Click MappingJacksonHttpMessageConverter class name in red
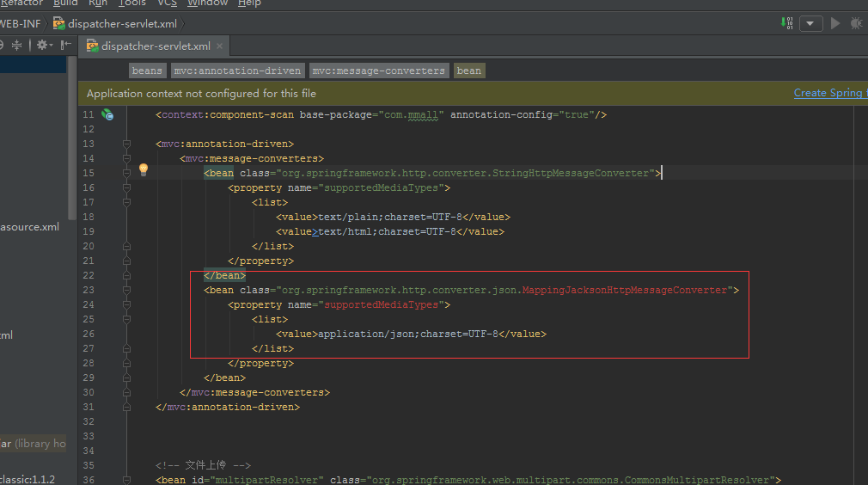 click(x=625, y=290)
